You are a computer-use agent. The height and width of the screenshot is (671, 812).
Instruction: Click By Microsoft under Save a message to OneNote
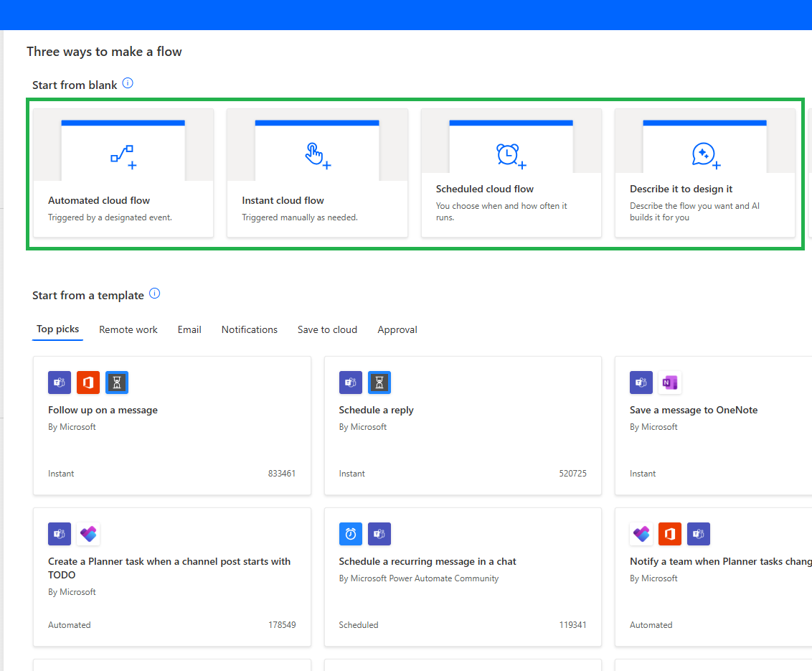point(653,427)
